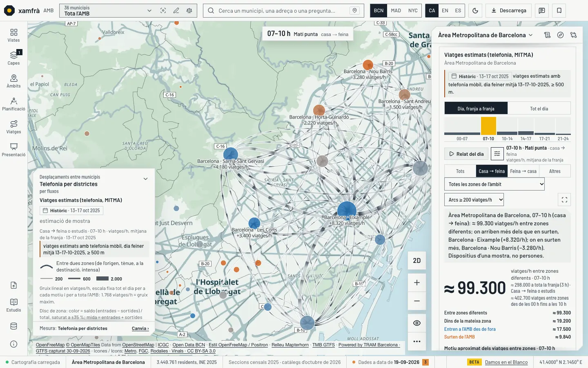Change language to EN
Screen dimensions: 588x368
pyautogui.click(x=445, y=11)
